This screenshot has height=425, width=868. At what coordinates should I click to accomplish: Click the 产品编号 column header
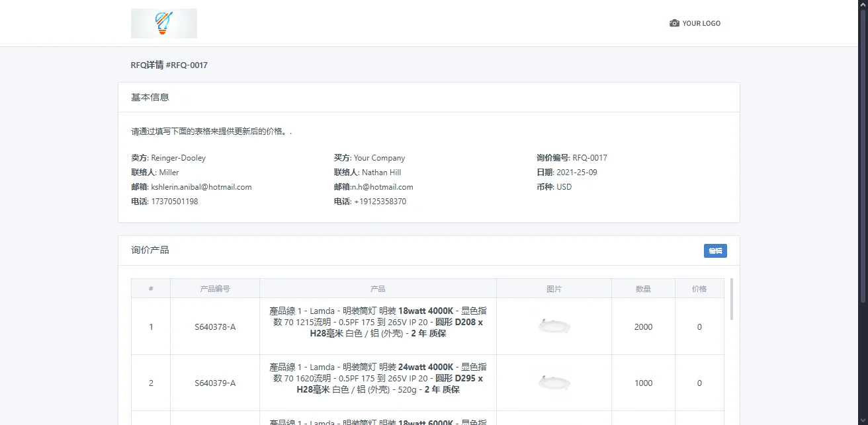pos(215,288)
